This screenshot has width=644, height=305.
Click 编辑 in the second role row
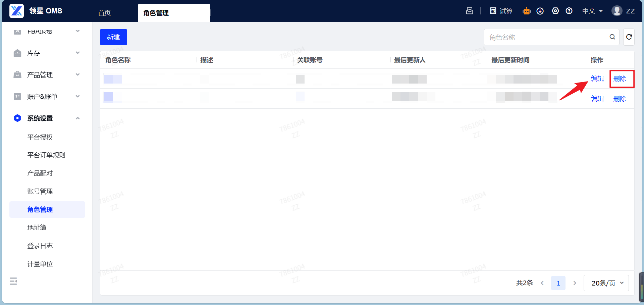pos(597,99)
